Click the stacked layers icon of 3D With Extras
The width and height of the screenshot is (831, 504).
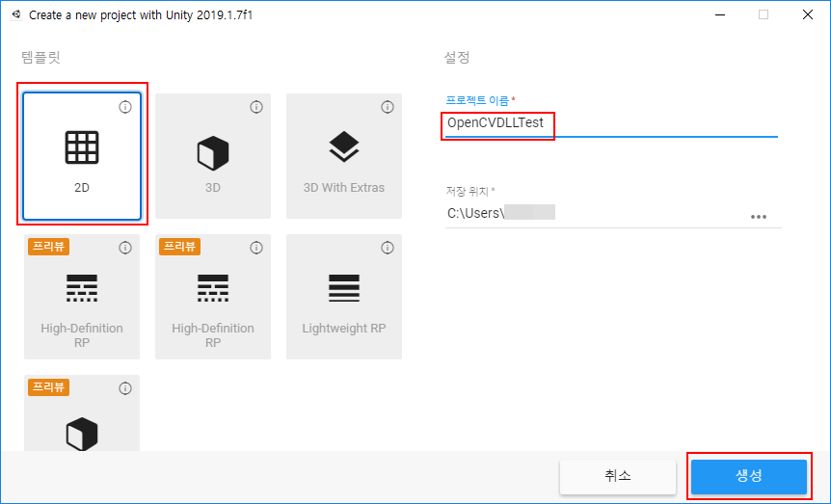coord(344,146)
